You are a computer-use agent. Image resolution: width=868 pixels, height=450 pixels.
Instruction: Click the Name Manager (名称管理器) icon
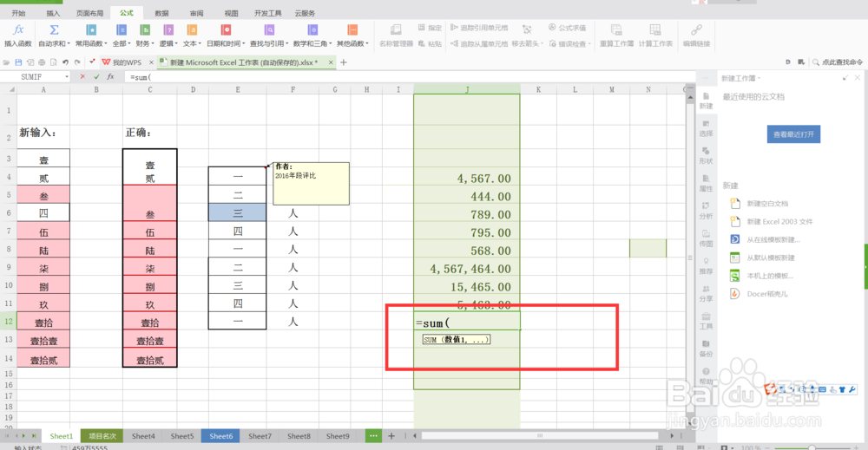click(x=396, y=29)
